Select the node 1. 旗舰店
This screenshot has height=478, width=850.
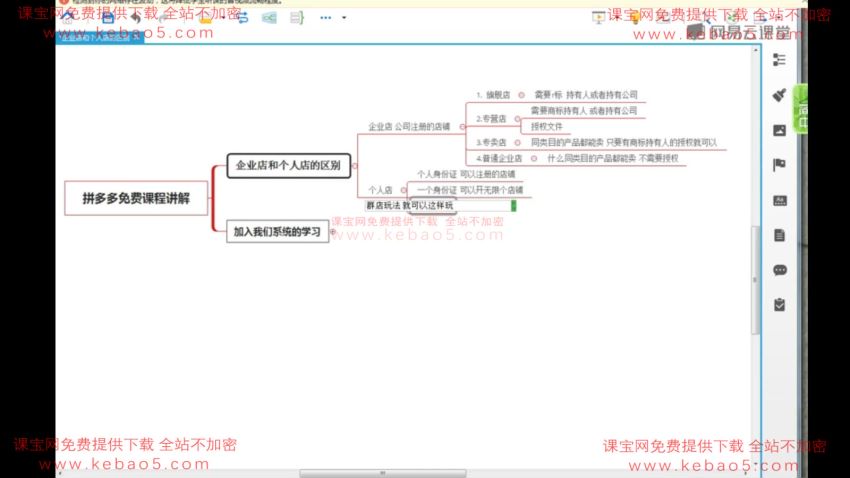click(x=493, y=95)
